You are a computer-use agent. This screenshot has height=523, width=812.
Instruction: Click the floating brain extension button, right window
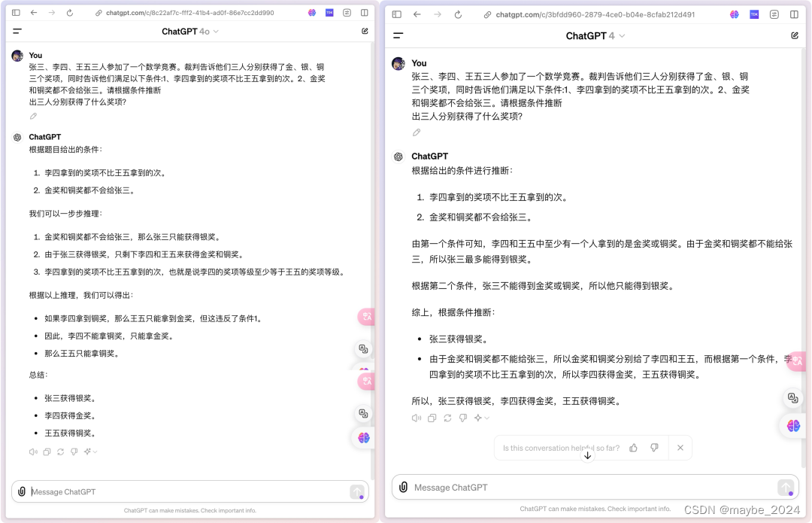[x=793, y=426]
